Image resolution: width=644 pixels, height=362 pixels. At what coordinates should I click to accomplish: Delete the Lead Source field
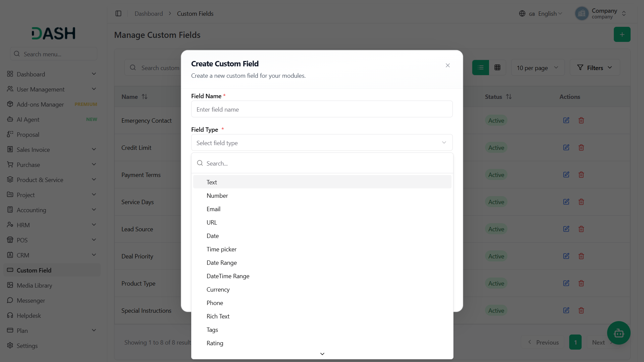(x=581, y=229)
